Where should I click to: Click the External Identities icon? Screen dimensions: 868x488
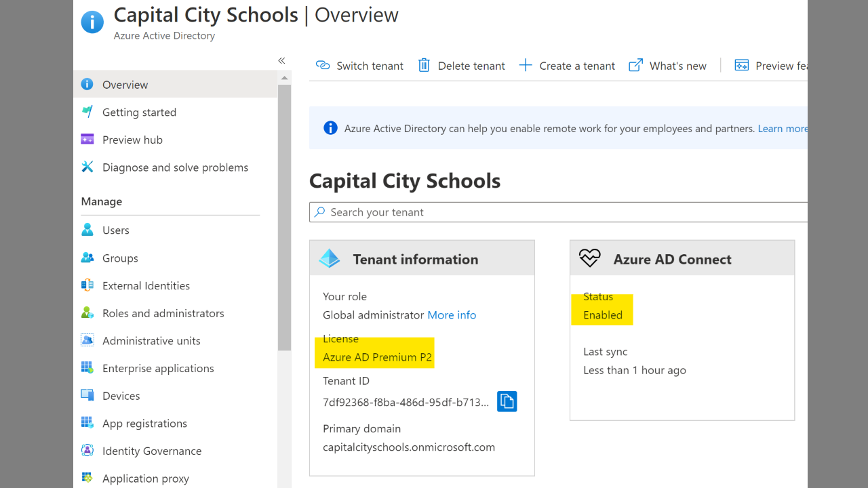coord(87,285)
